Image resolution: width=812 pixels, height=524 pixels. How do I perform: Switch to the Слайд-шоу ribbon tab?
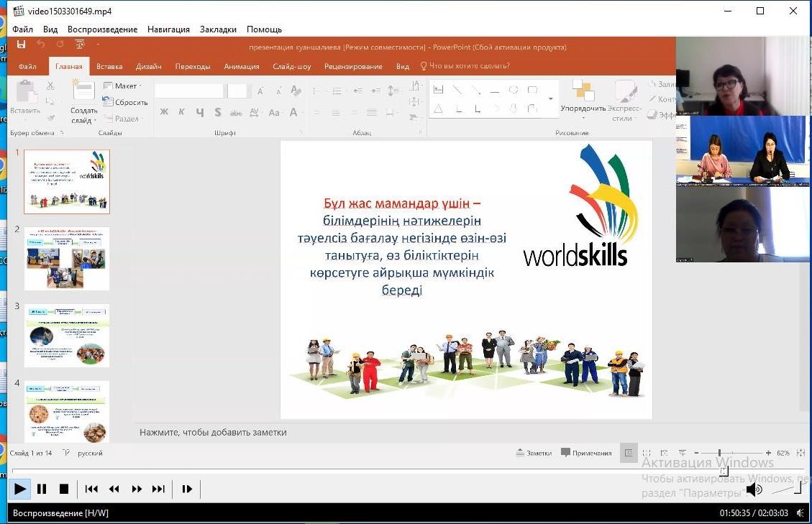pos(291,66)
